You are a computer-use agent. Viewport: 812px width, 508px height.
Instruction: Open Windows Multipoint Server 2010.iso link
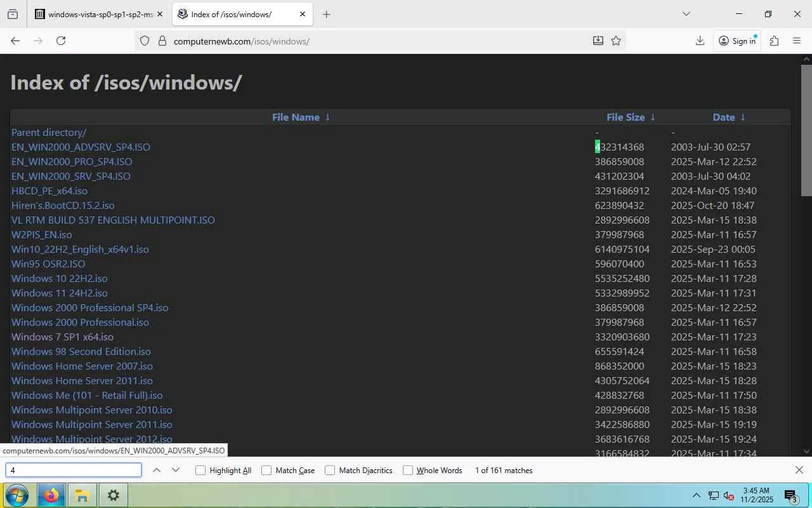pyautogui.click(x=92, y=410)
